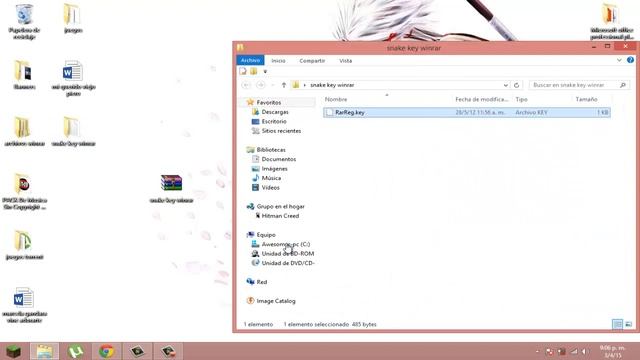Click the search magnifier icon
The height and width of the screenshot is (360, 640).
click(622, 85)
